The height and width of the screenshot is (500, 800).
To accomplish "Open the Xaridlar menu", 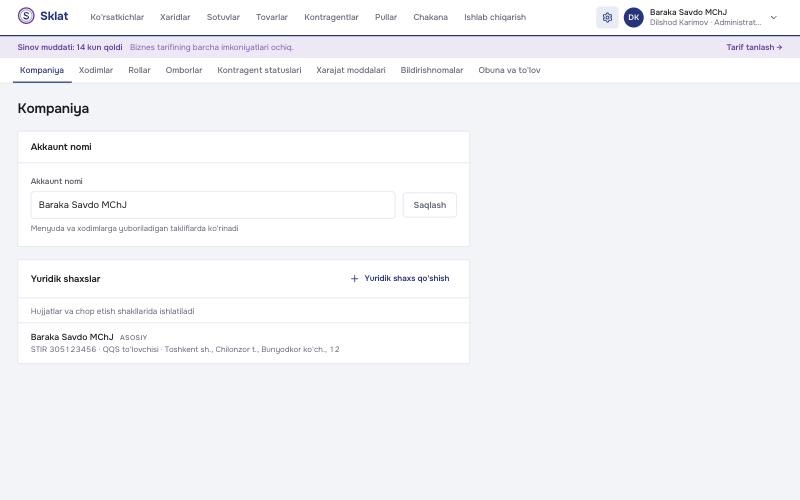I will pyautogui.click(x=175, y=17).
